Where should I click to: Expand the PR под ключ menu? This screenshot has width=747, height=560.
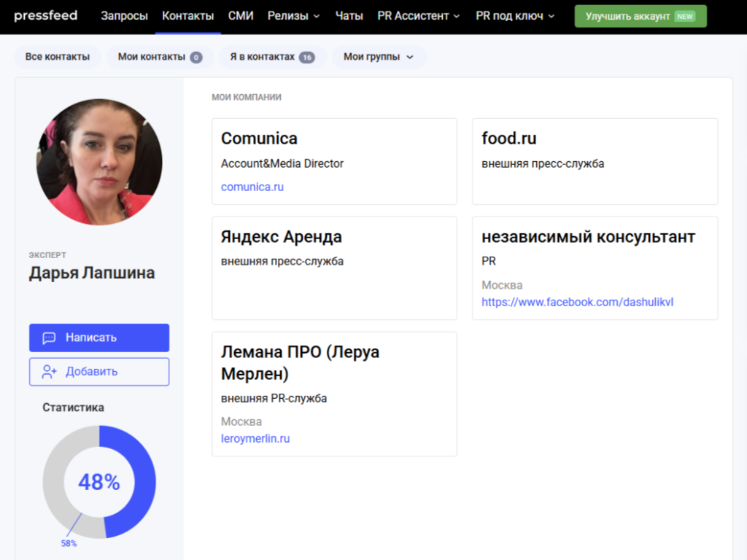click(514, 16)
